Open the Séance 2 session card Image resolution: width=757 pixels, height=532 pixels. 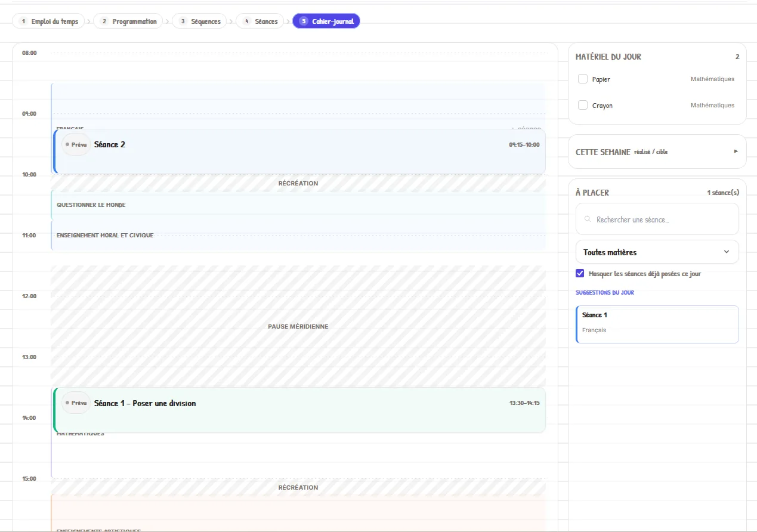point(299,151)
